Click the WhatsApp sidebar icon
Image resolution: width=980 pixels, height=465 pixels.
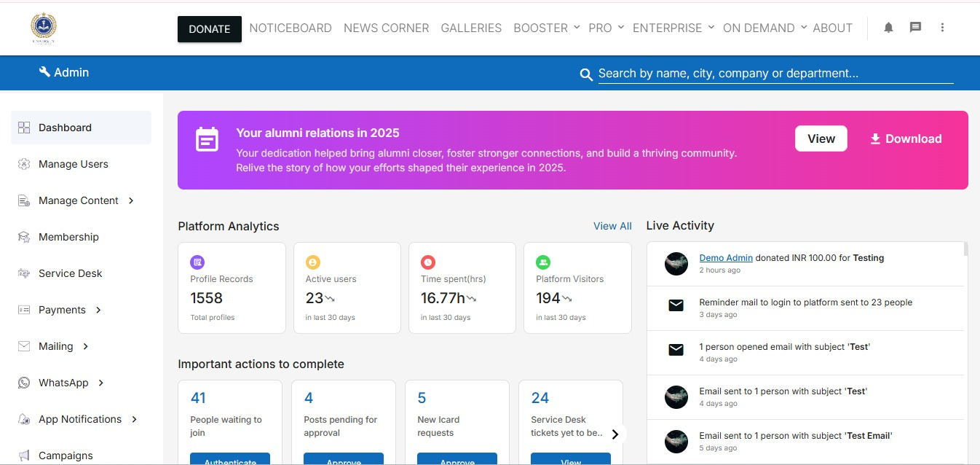(x=24, y=383)
